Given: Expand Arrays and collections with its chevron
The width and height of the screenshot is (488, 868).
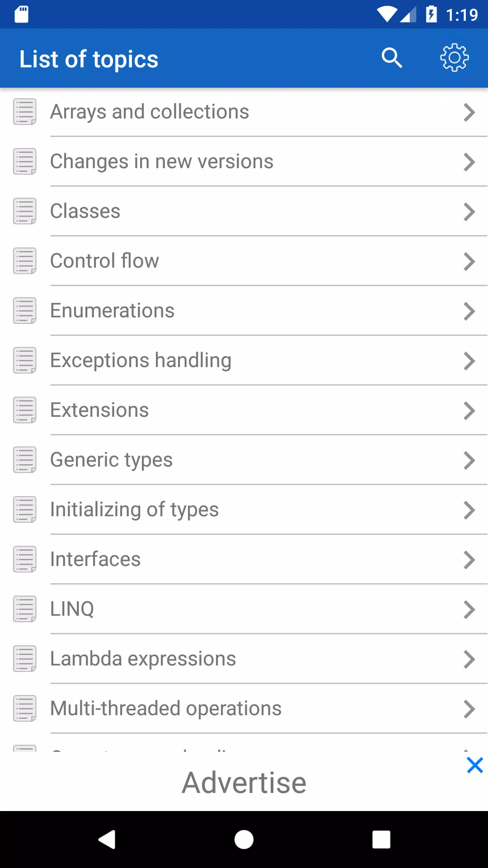Looking at the screenshot, I should coord(469,112).
